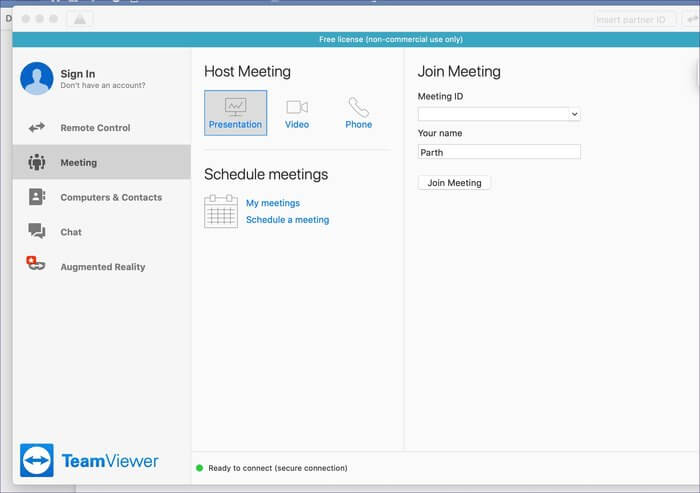Click Computers & Contacts address book icon
700x493 pixels.
[x=37, y=197]
